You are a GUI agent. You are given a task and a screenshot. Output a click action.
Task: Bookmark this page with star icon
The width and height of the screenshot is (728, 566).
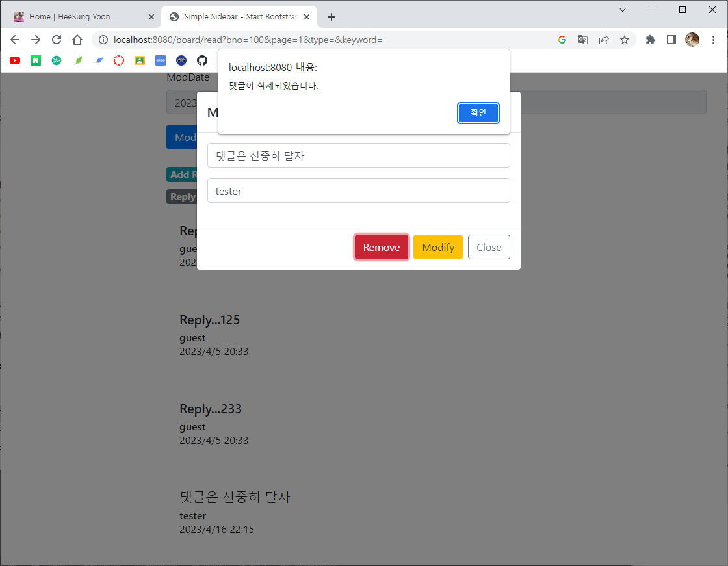(625, 40)
